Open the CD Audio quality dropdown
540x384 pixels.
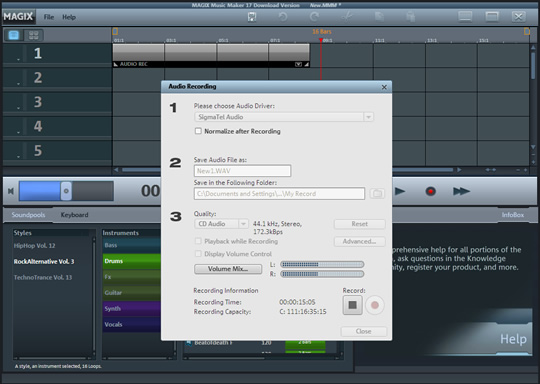[243, 224]
